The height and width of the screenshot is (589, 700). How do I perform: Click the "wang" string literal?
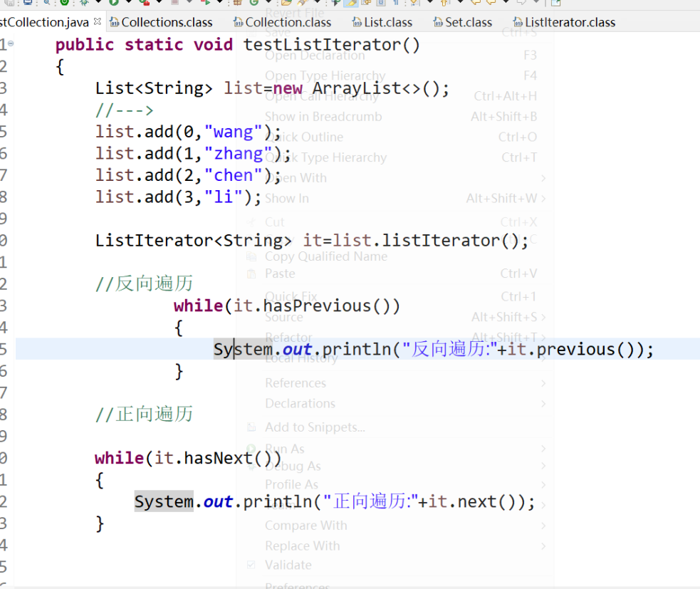click(233, 132)
